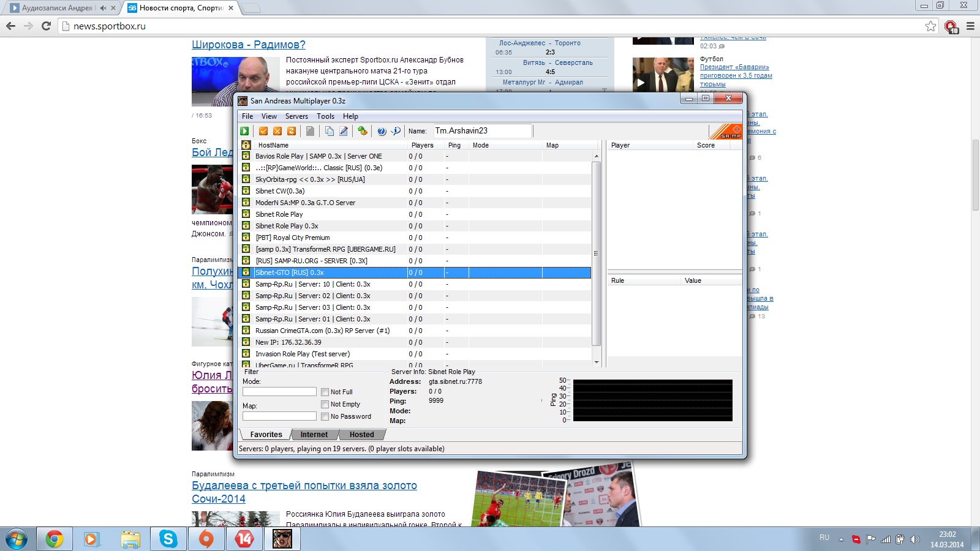Switch to the Hosted tab
This screenshot has width=980, height=551.
pos(362,435)
